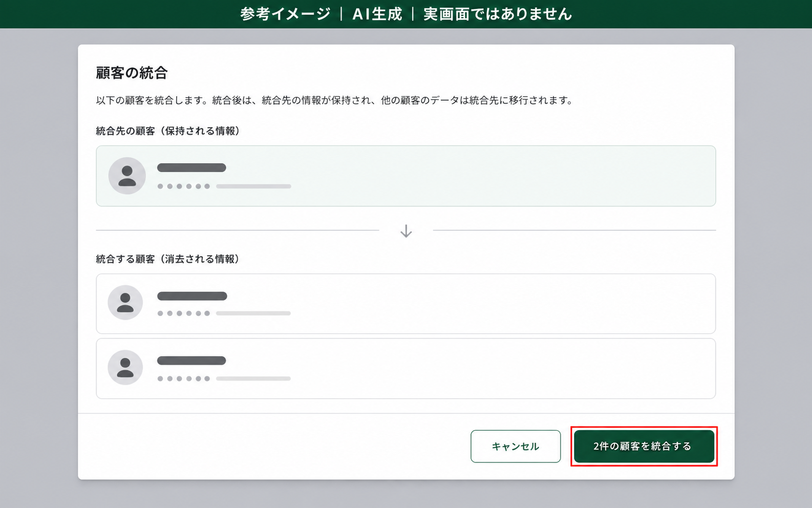
Task: Click the 顧客の統合 dialog heading
Action: [132, 73]
